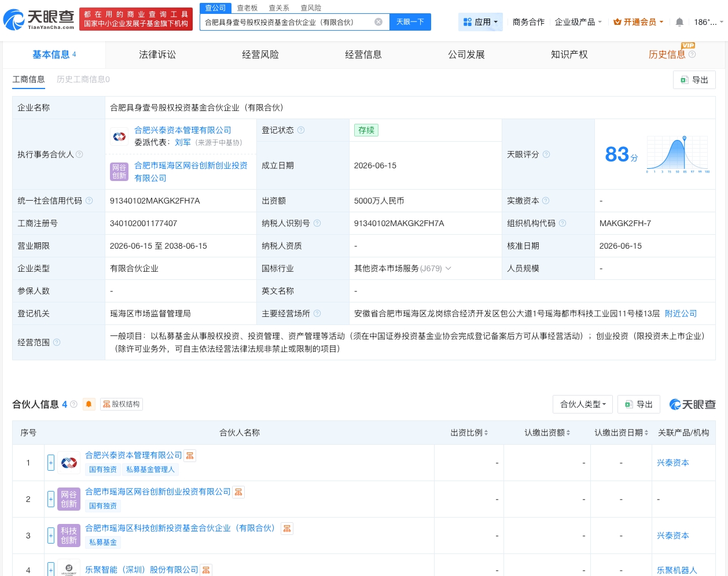Click help icon next to 合伙人信息 count
This screenshot has height=576, width=728.
pyautogui.click(x=73, y=404)
